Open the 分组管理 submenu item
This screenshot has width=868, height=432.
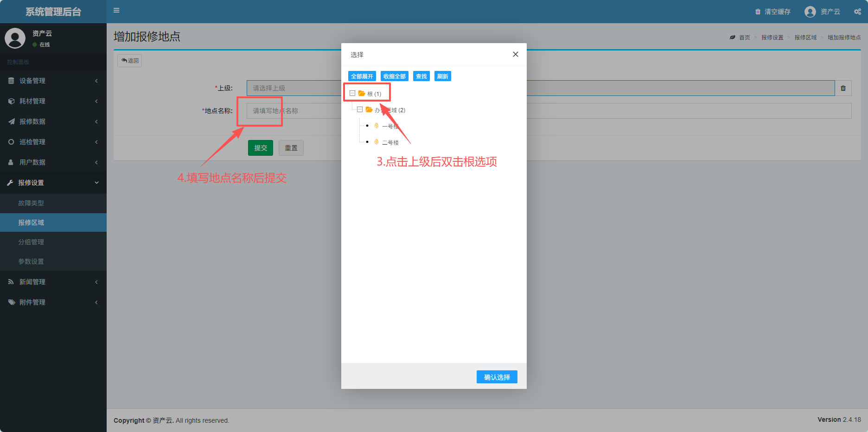pyautogui.click(x=31, y=242)
